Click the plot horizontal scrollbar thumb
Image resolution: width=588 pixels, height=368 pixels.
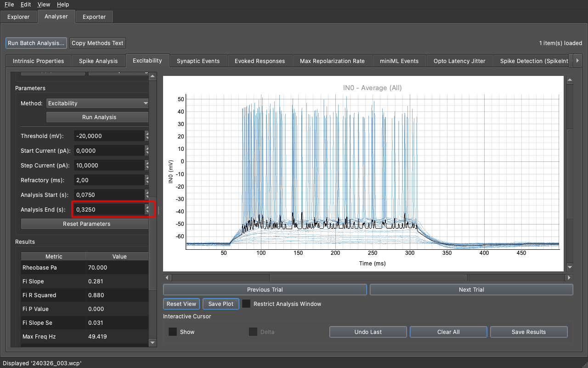368,278
